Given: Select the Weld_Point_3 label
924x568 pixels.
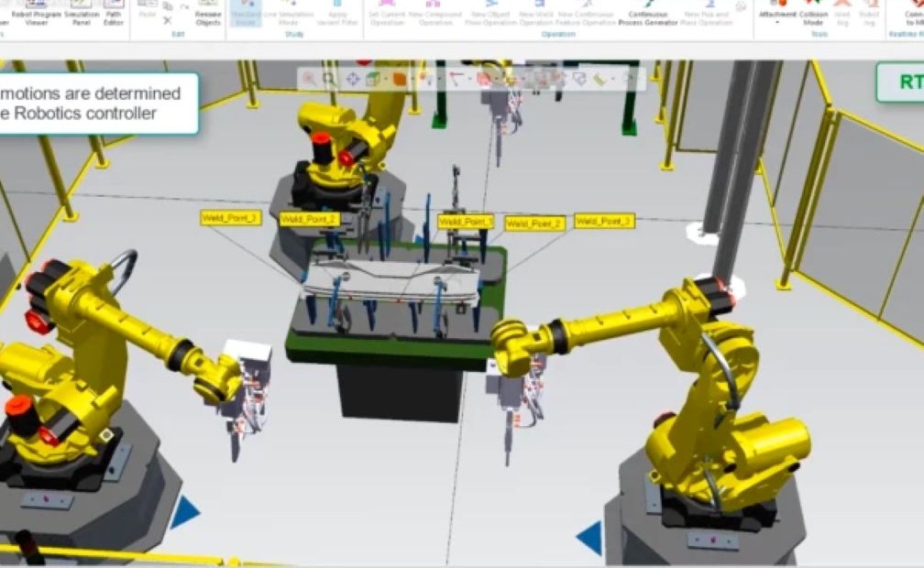Looking at the screenshot, I should point(604,221).
